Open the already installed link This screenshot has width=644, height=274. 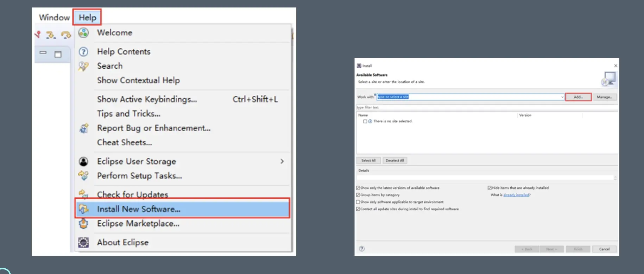516,195
